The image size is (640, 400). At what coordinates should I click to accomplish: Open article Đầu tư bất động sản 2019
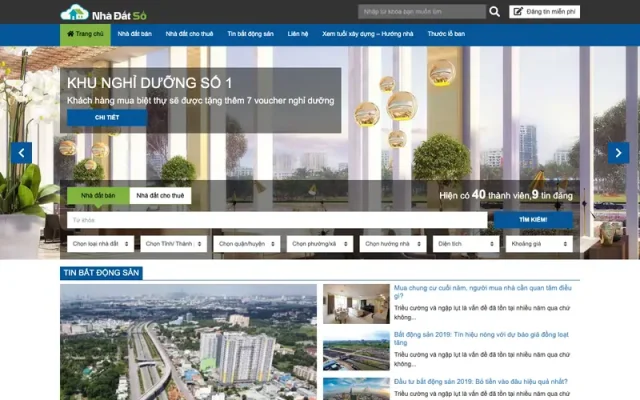tap(480, 382)
